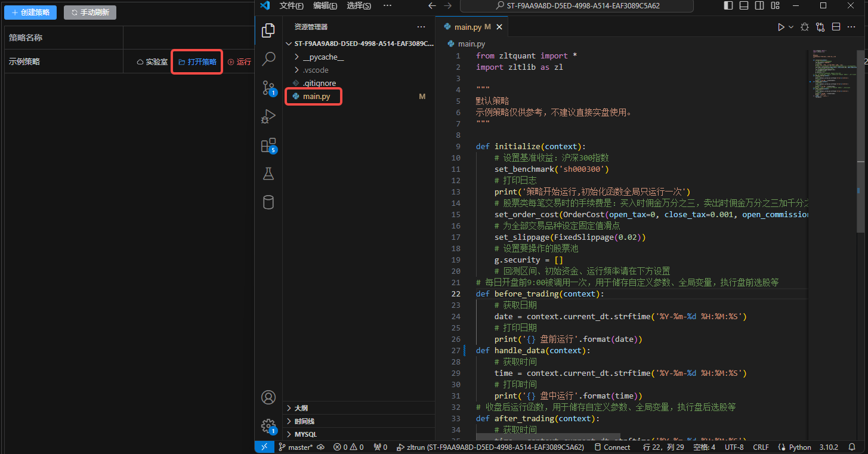Split the editor with the split icon
The height and width of the screenshot is (454, 868).
pyautogui.click(x=836, y=27)
